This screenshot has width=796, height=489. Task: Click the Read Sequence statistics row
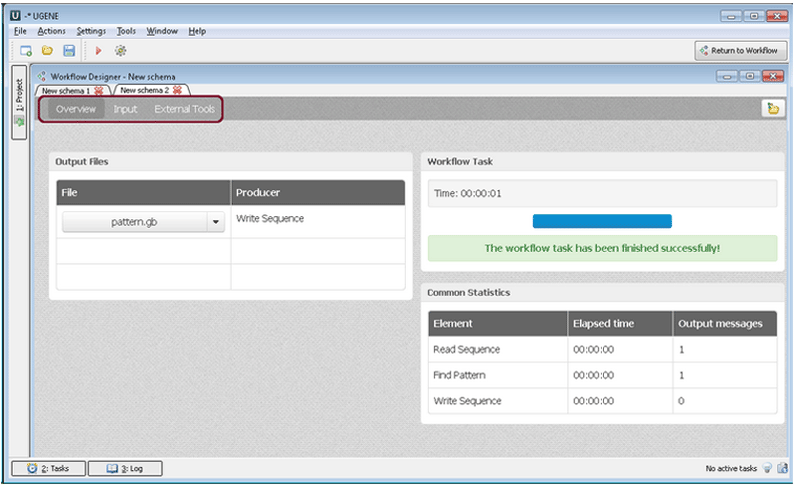(x=602, y=349)
